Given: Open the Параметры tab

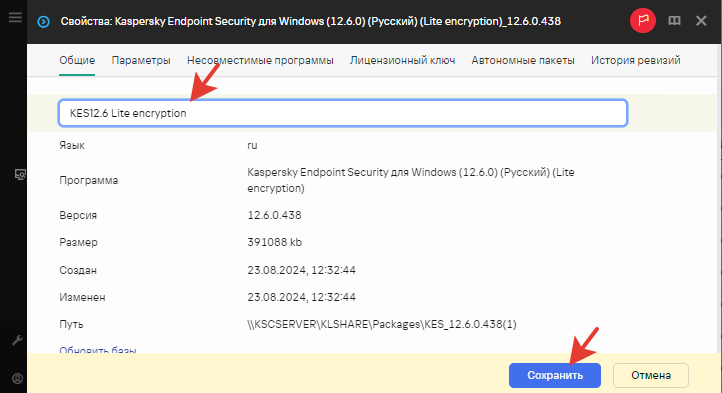Looking at the screenshot, I should [141, 60].
